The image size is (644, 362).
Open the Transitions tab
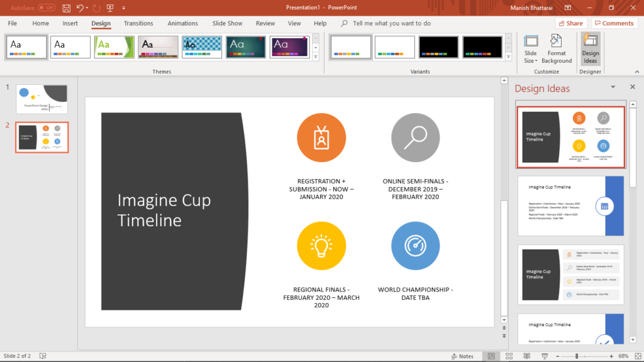[138, 23]
